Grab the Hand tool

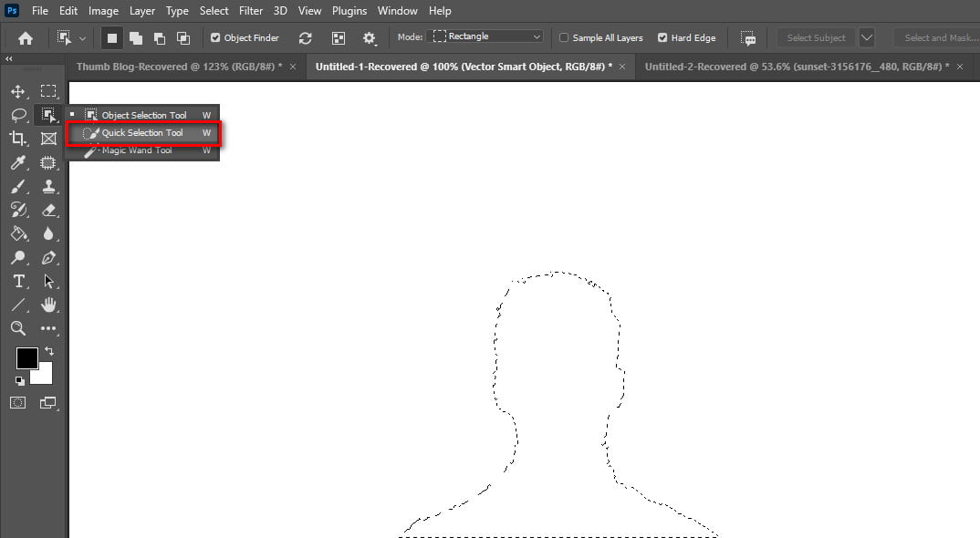[x=49, y=305]
